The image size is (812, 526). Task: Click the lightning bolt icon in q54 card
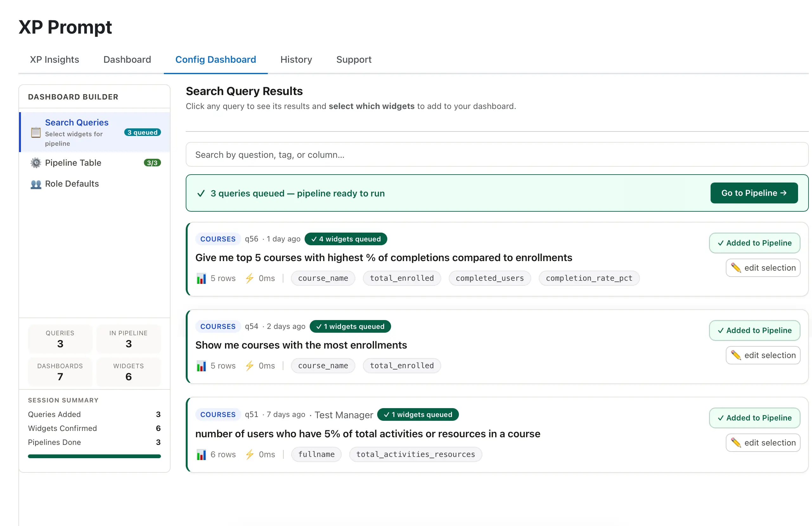[250, 366]
